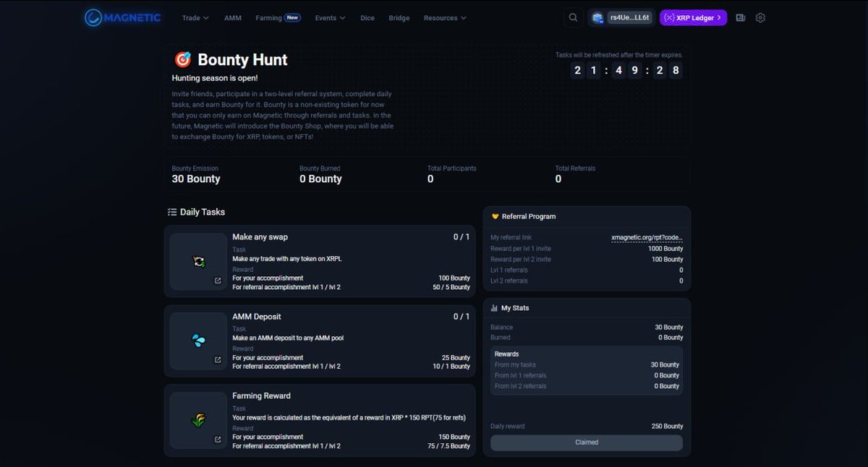Click the Lvl 1 referrals row
This screenshot has width=868, height=467.
point(587,270)
